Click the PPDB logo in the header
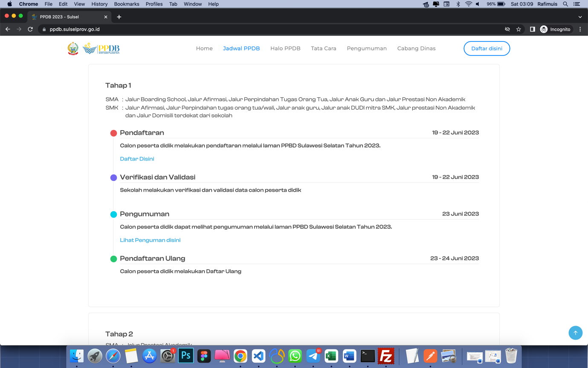 pos(101,49)
